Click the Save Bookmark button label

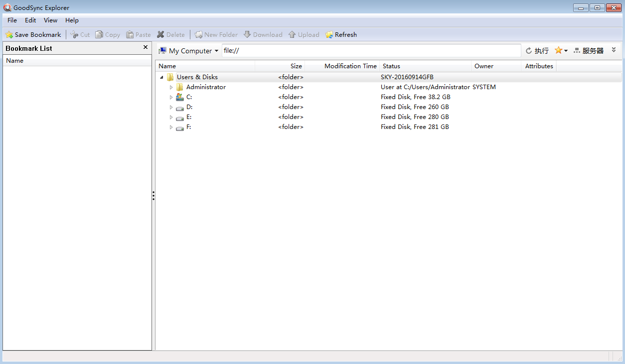(x=38, y=35)
